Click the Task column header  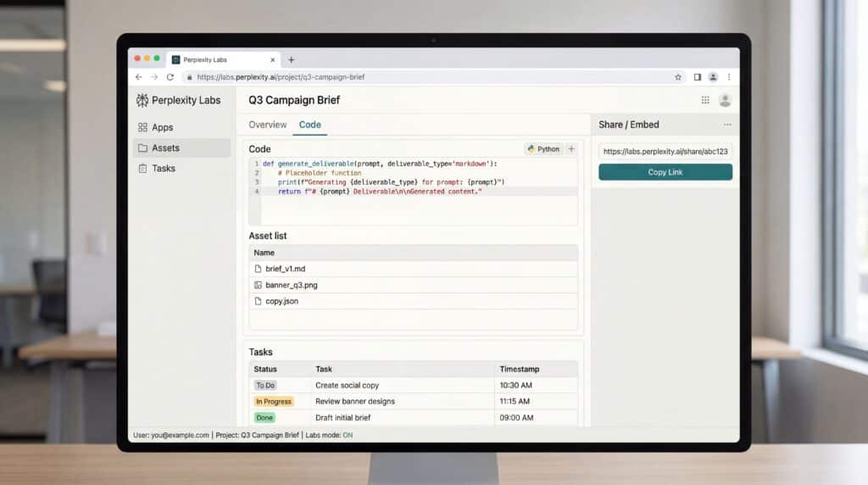[x=324, y=370]
